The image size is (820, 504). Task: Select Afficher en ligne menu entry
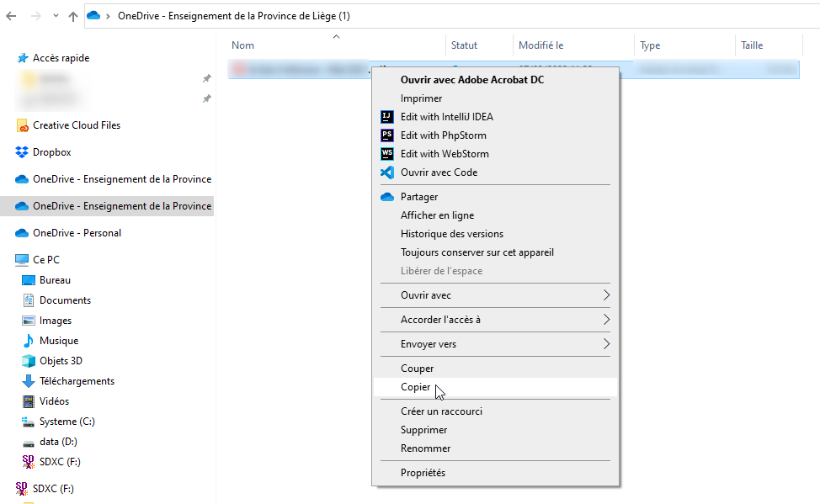coord(437,215)
